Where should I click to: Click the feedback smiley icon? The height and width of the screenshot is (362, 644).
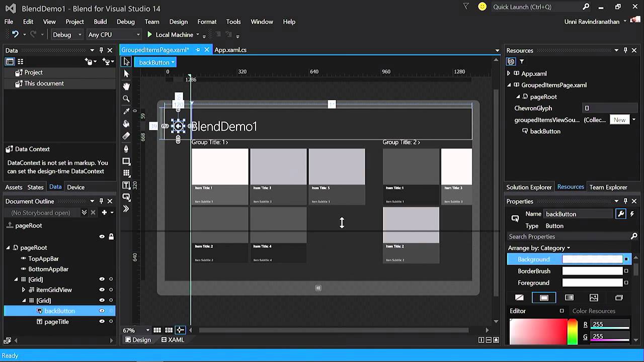pyautogui.click(x=482, y=7)
